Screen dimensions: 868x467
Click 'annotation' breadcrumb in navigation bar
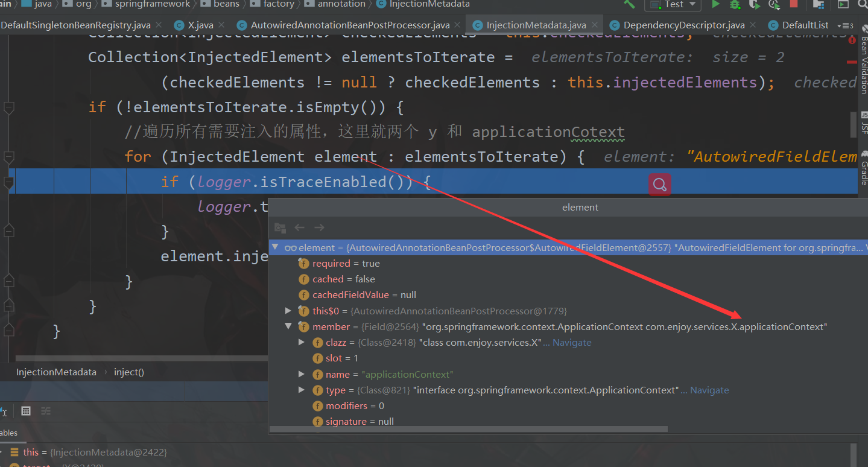pos(335,4)
